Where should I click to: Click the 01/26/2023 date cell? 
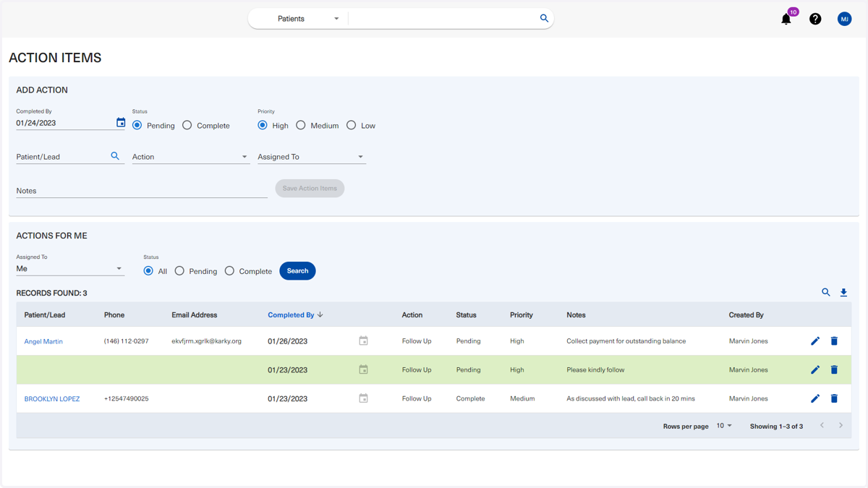(x=288, y=341)
